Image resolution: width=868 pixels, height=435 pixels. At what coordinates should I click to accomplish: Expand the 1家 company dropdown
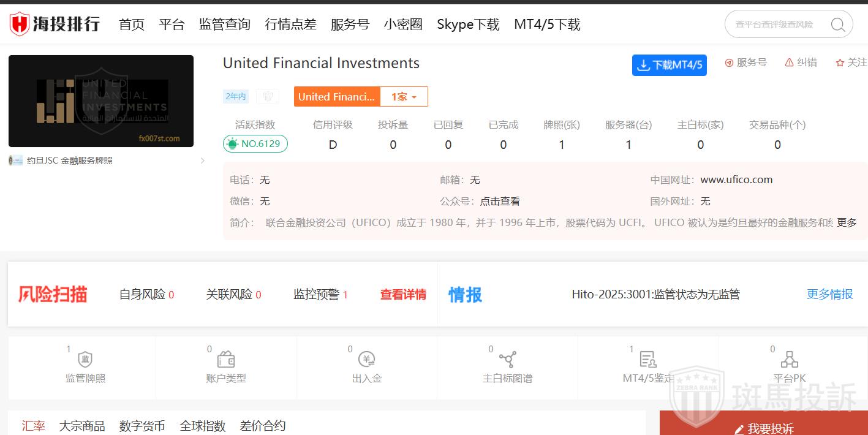point(404,97)
